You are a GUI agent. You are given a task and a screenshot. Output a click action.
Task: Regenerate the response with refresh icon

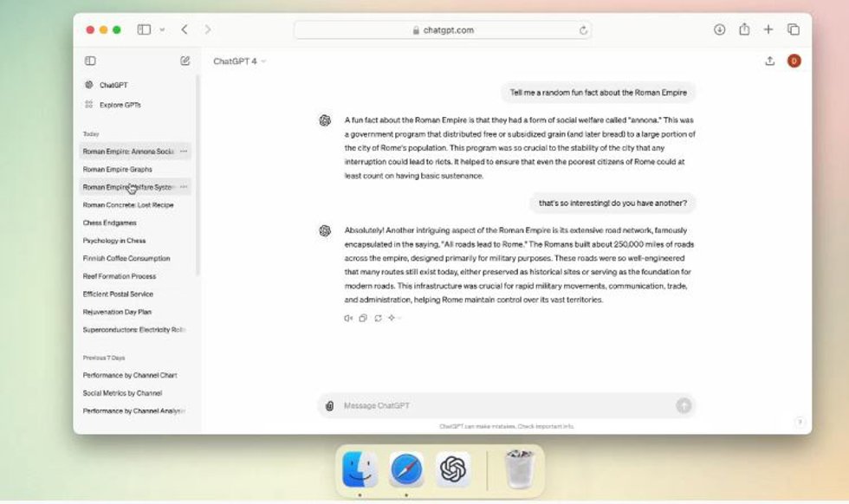(x=378, y=318)
